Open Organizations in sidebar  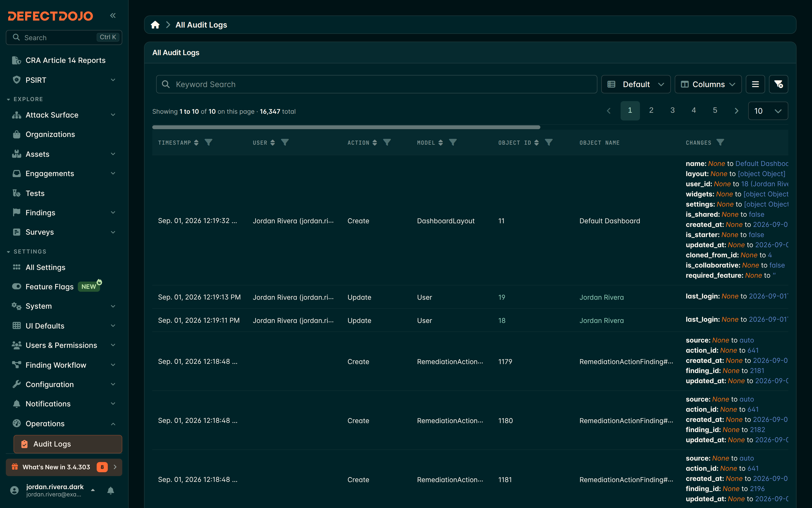click(64, 134)
